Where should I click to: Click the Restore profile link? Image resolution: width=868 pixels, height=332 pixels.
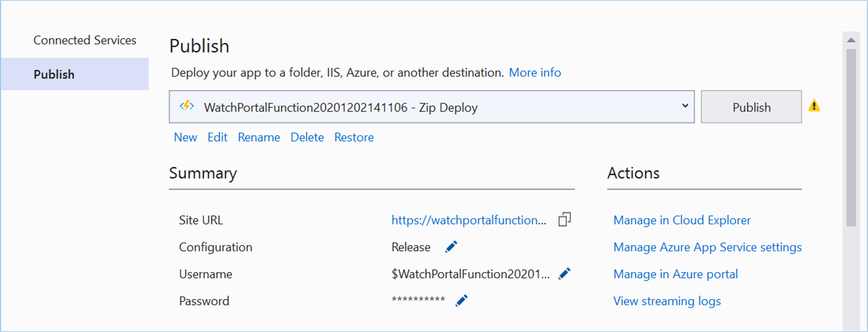354,137
